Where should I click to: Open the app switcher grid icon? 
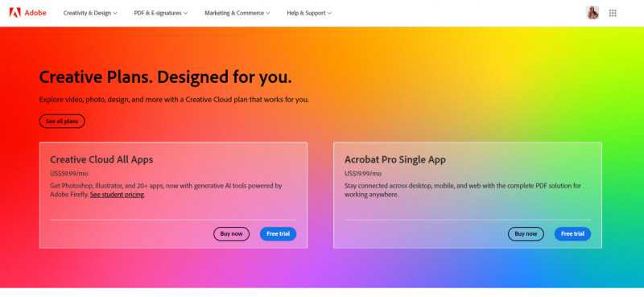click(x=613, y=13)
